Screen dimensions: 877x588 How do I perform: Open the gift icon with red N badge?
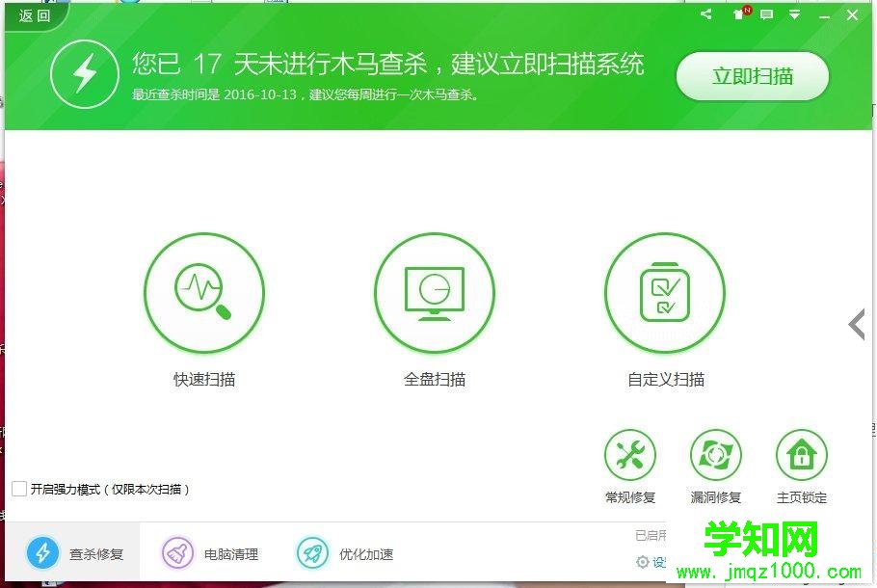736,14
